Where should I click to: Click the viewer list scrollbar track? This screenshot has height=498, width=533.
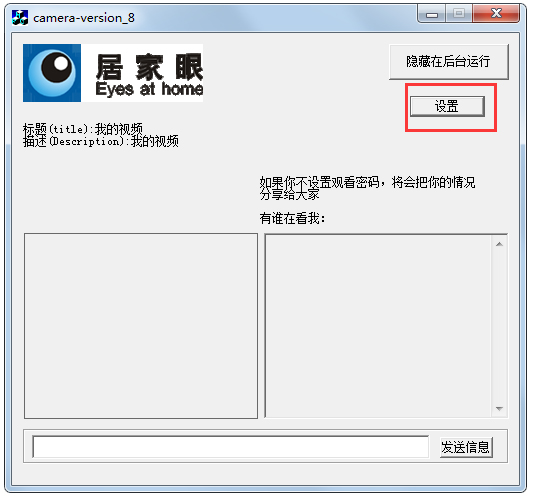tap(499, 326)
